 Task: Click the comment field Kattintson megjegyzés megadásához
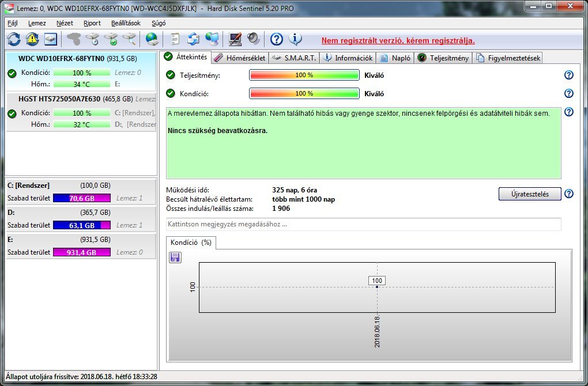point(363,224)
